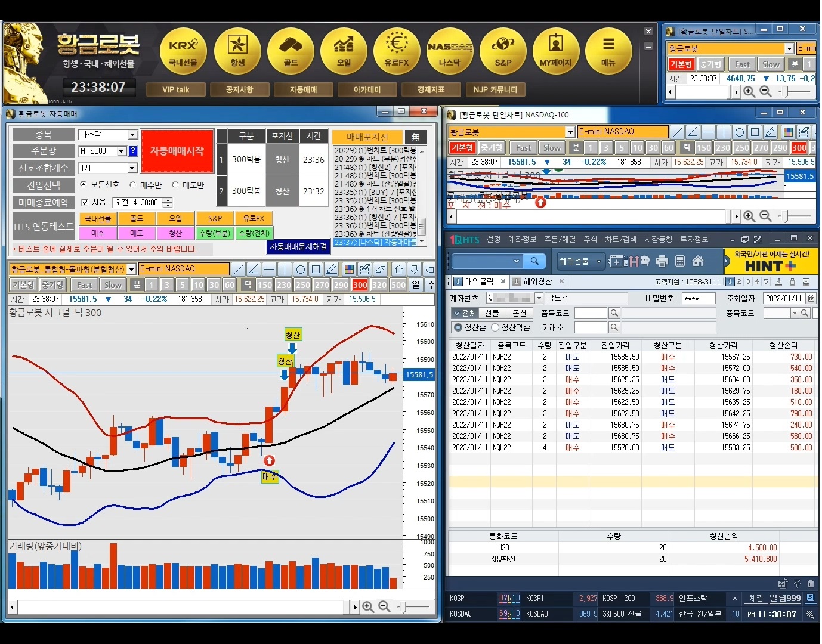Image resolution: width=822 pixels, height=644 pixels.
Task: Expand 계좌번호 account dropdown
Action: 539,298
